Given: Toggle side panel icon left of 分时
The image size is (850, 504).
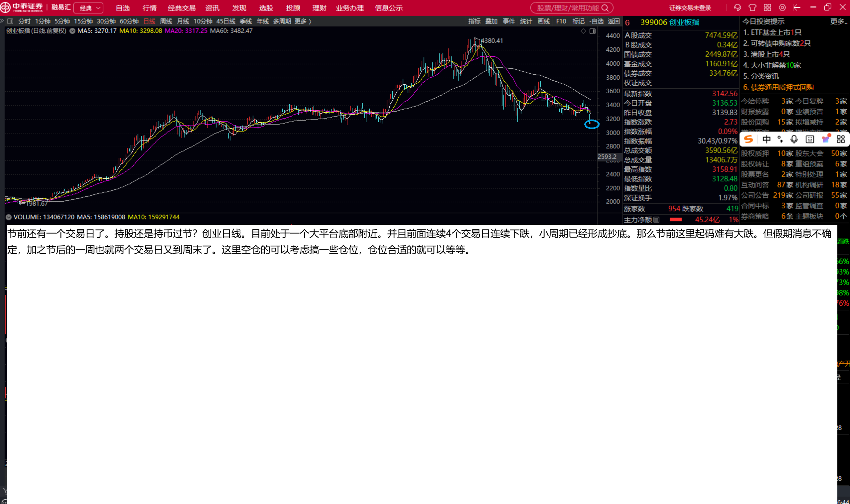Looking at the screenshot, I should pos(10,21).
